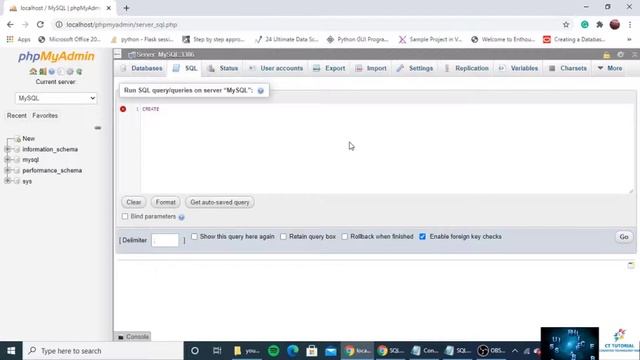Click the log out icon beside Home
This screenshot has width=640, height=360.
42,72
